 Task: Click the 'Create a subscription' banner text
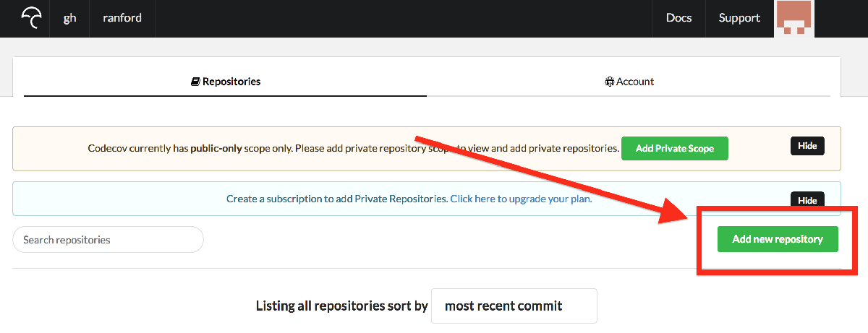[336, 199]
